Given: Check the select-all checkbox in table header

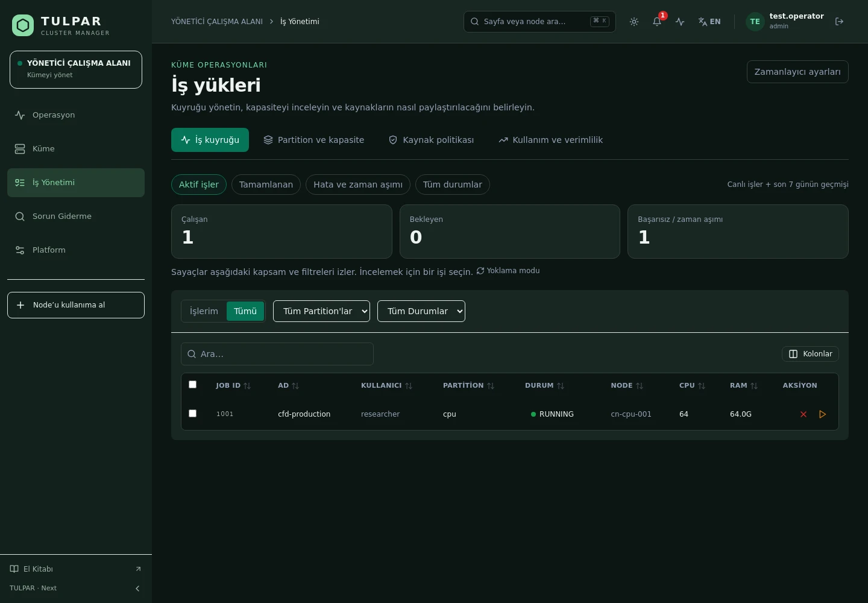Looking at the screenshot, I should (x=193, y=385).
